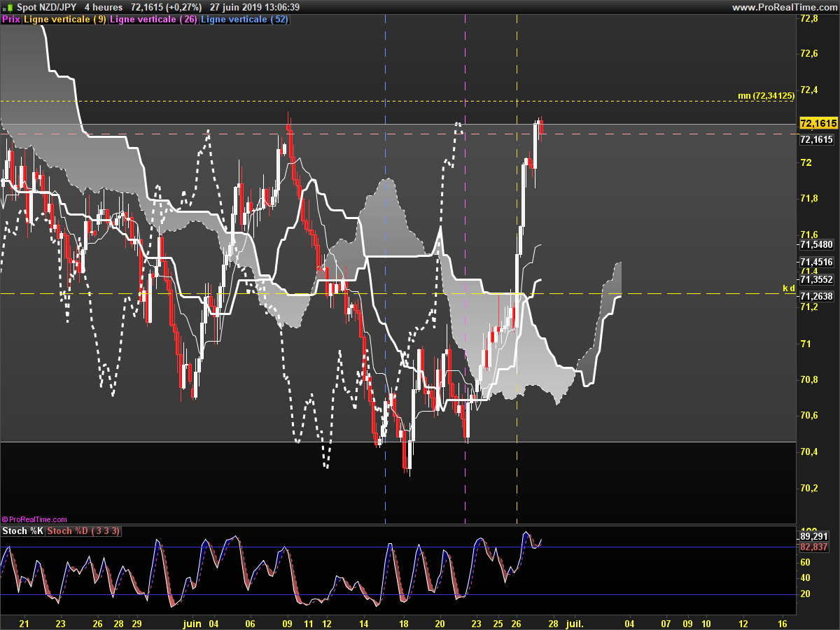840x630 pixels.
Task: Click the 70,8 price axis label
Action: point(808,379)
